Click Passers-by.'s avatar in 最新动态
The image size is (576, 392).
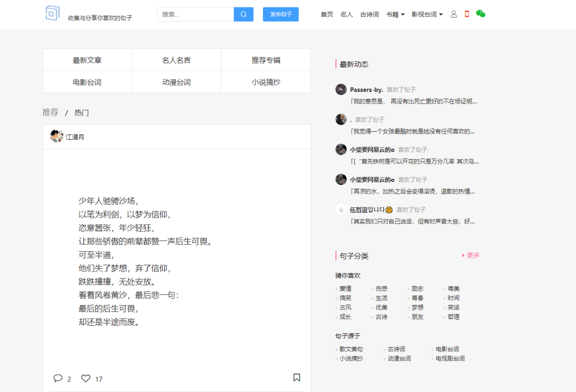(x=341, y=90)
